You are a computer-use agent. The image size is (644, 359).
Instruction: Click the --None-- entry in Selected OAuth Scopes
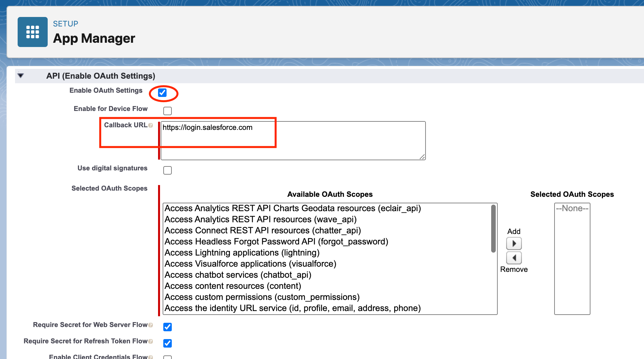click(572, 208)
